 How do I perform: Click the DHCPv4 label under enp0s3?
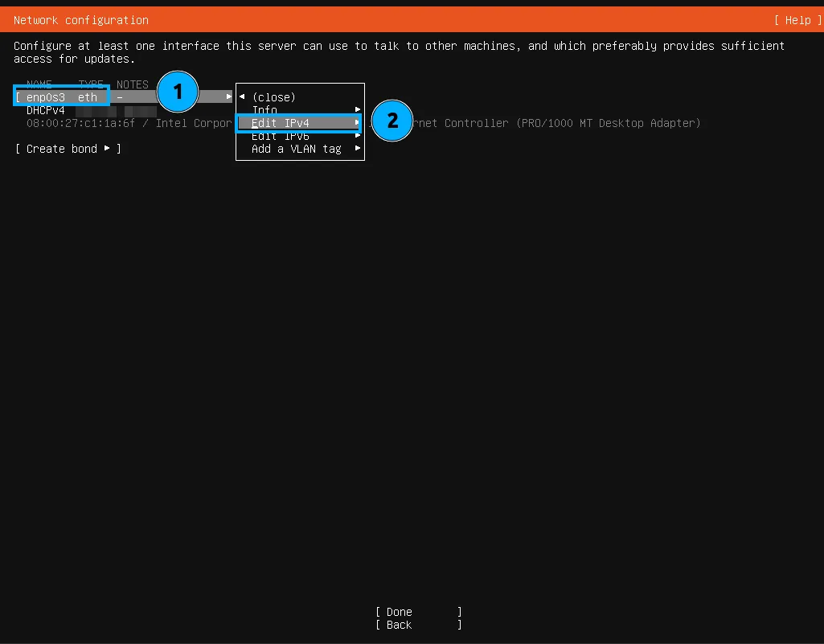(46, 110)
